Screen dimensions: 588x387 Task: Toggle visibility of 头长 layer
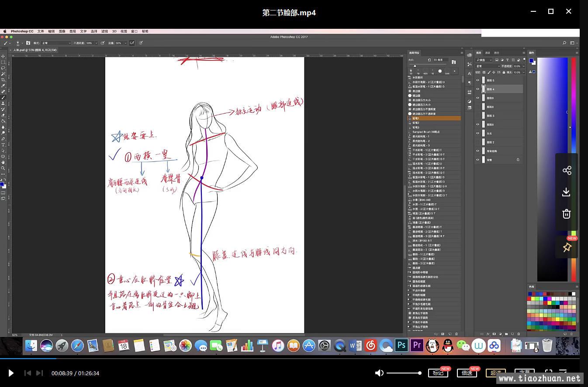477,134
